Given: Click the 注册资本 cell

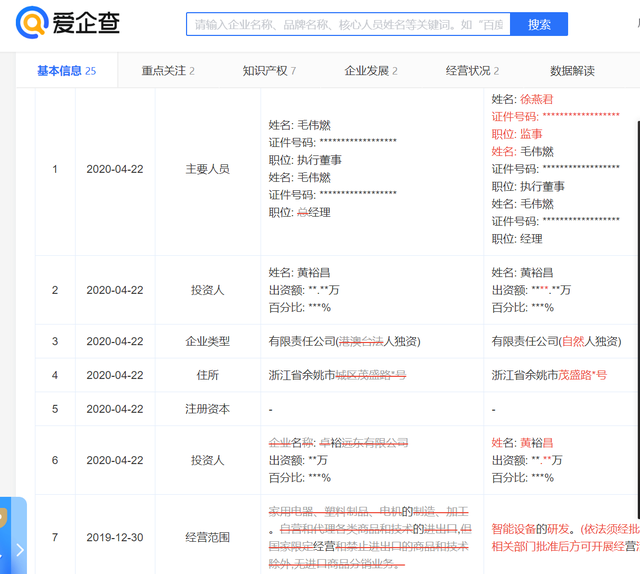Looking at the screenshot, I should pos(207,409).
